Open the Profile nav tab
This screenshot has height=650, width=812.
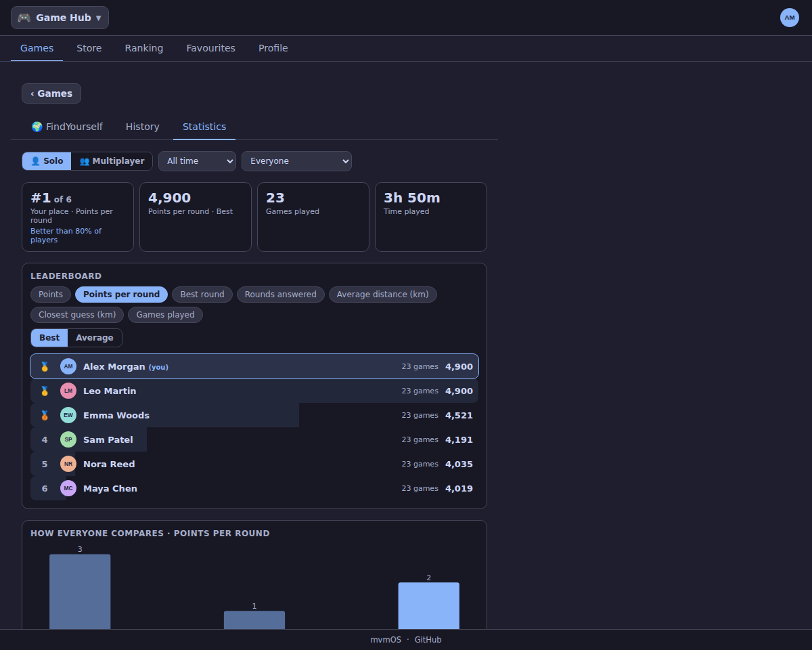point(273,48)
